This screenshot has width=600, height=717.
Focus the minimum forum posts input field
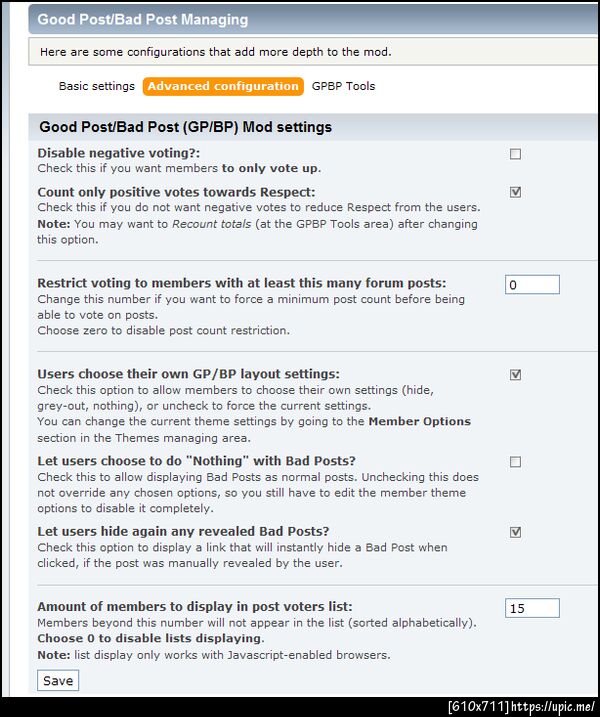532,284
